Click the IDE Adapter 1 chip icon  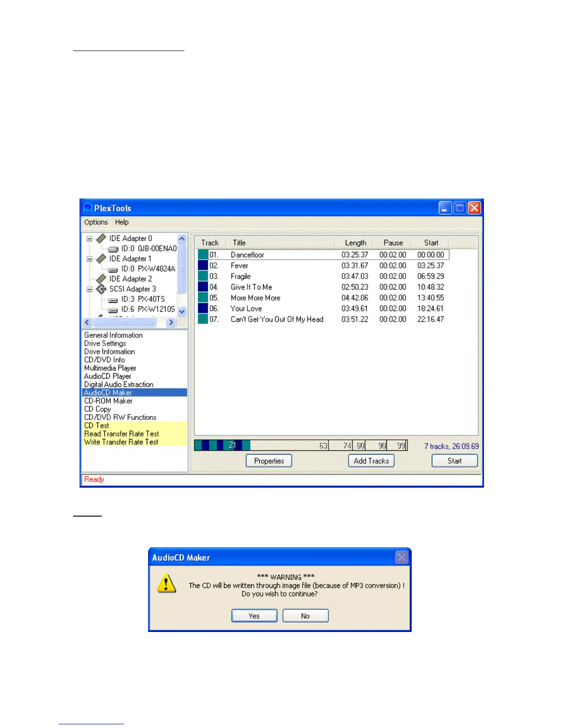(x=101, y=259)
